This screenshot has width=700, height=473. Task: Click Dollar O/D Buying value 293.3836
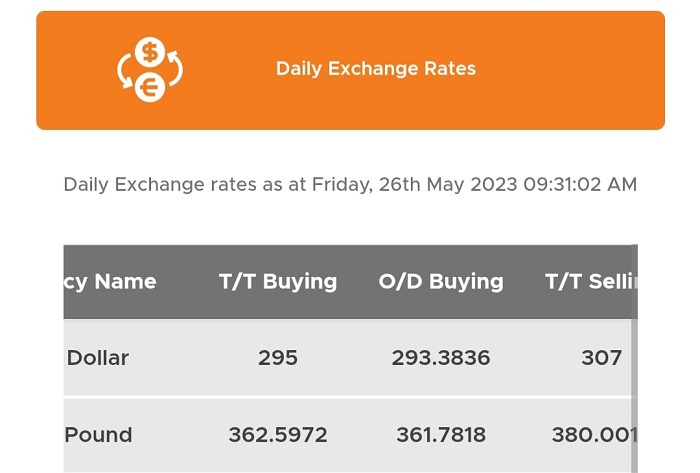pyautogui.click(x=441, y=358)
